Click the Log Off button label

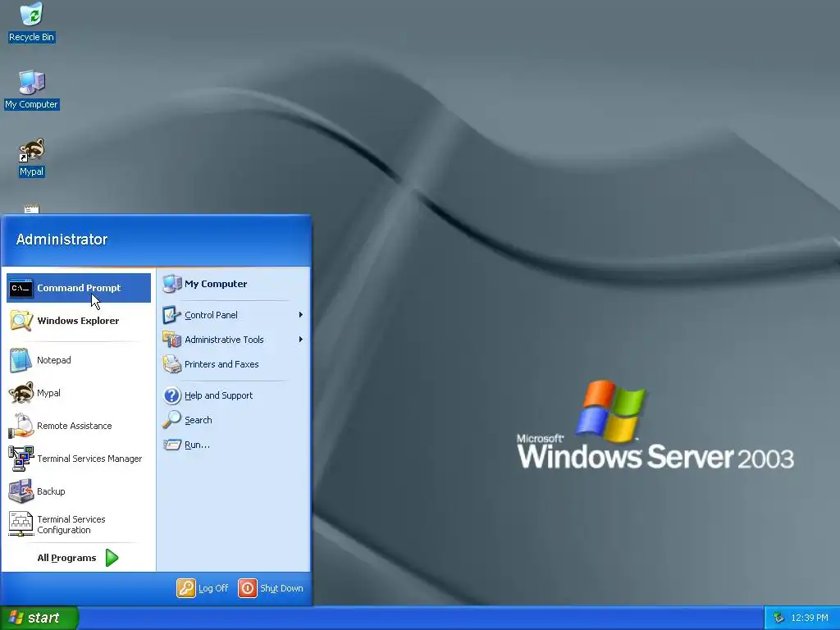(x=213, y=588)
